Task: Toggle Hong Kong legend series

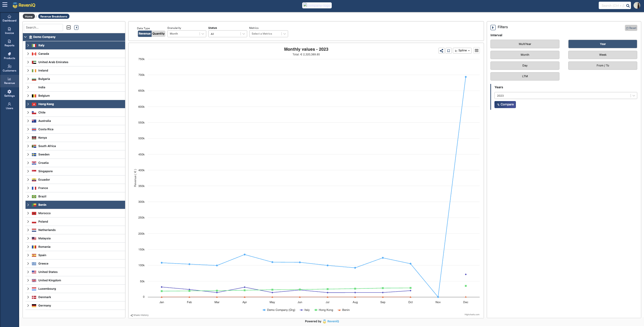Action: tap(324, 310)
